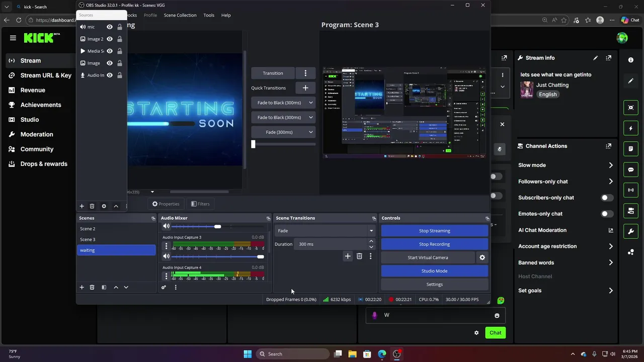Hide the Image source via eye icon

click(x=109, y=63)
